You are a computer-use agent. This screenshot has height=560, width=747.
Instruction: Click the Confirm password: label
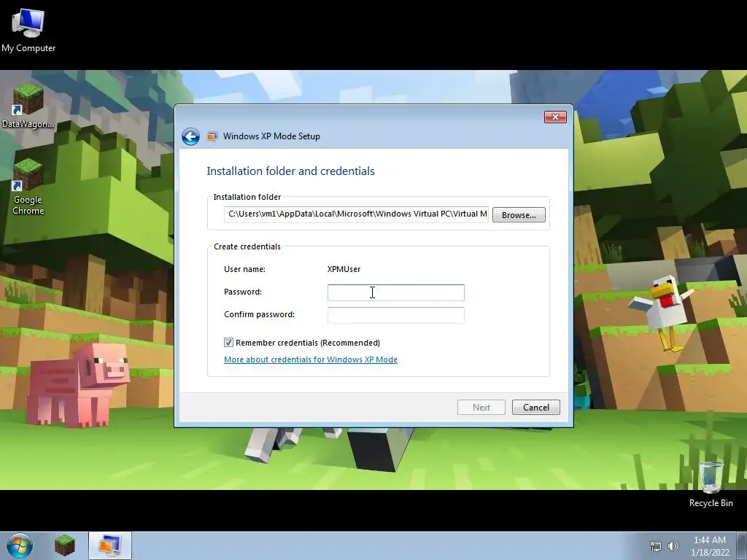click(x=259, y=314)
